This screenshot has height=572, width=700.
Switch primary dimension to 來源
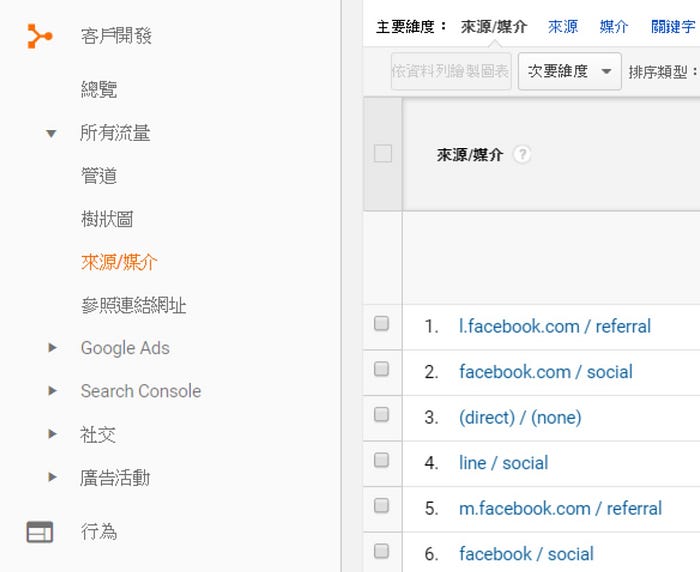point(563,27)
